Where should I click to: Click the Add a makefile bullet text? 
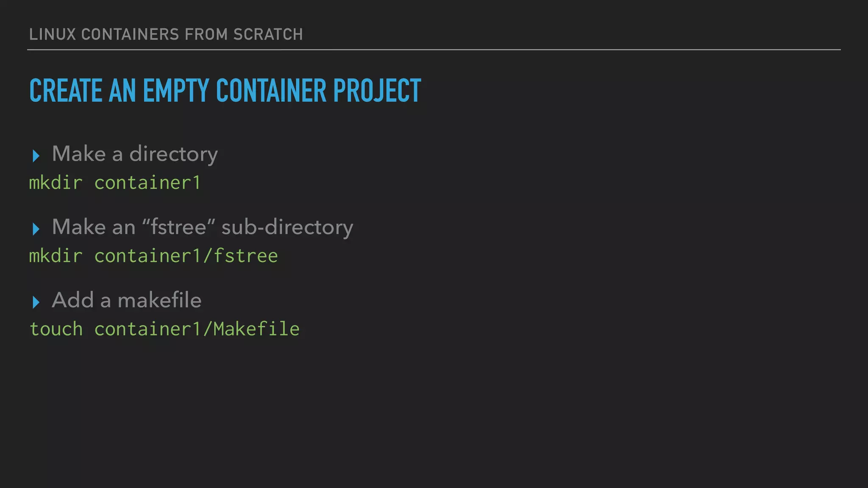tap(127, 300)
